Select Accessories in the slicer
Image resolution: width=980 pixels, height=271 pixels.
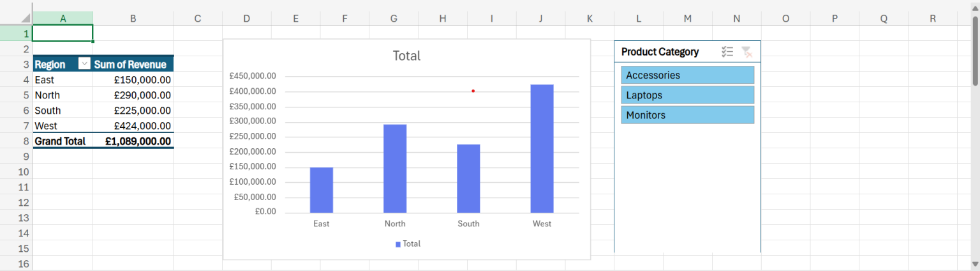click(x=688, y=75)
